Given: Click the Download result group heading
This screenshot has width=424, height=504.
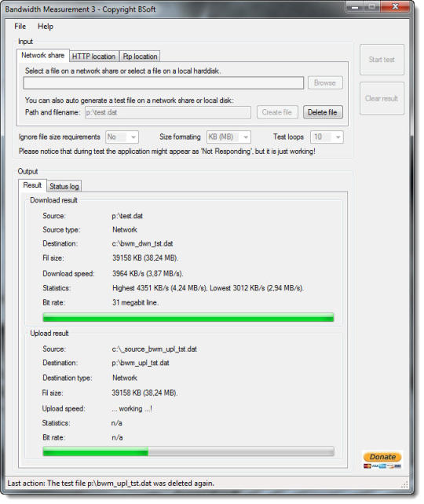Looking at the screenshot, I should [x=53, y=200].
